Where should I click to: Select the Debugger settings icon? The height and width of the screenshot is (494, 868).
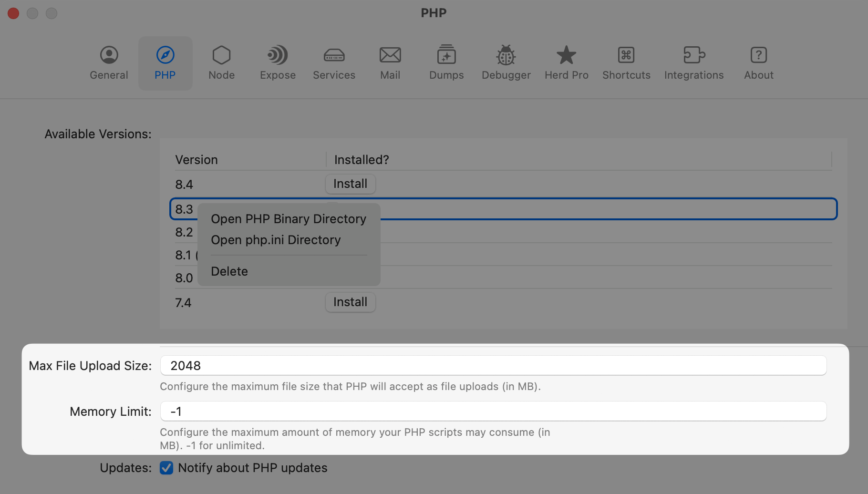point(506,62)
